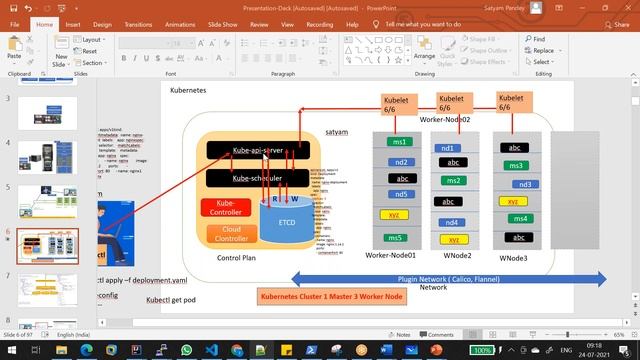Adjust the zoom slider handle in status bar
Viewport: 640px width, 360px height.
[567, 335]
